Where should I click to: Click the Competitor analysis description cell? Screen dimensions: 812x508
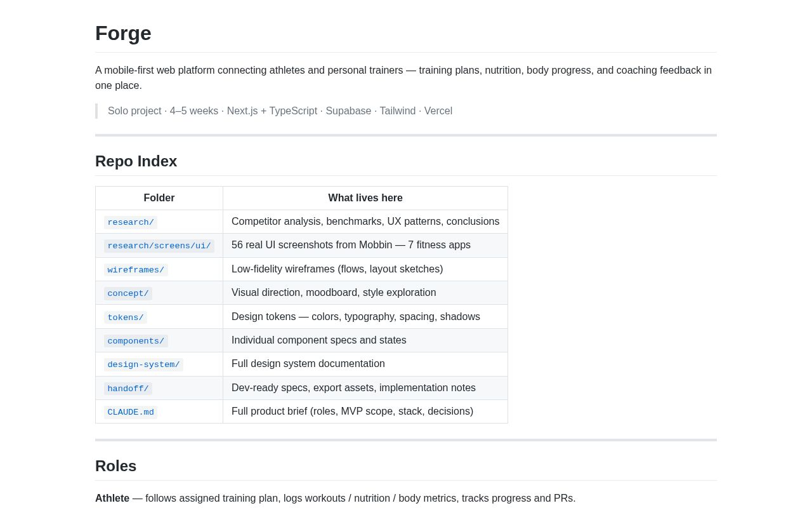click(365, 222)
